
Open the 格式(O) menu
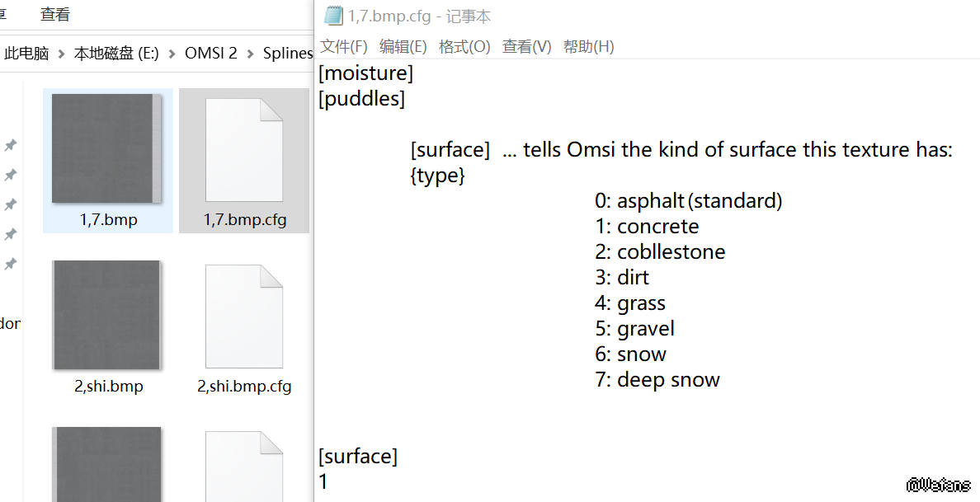(x=464, y=47)
